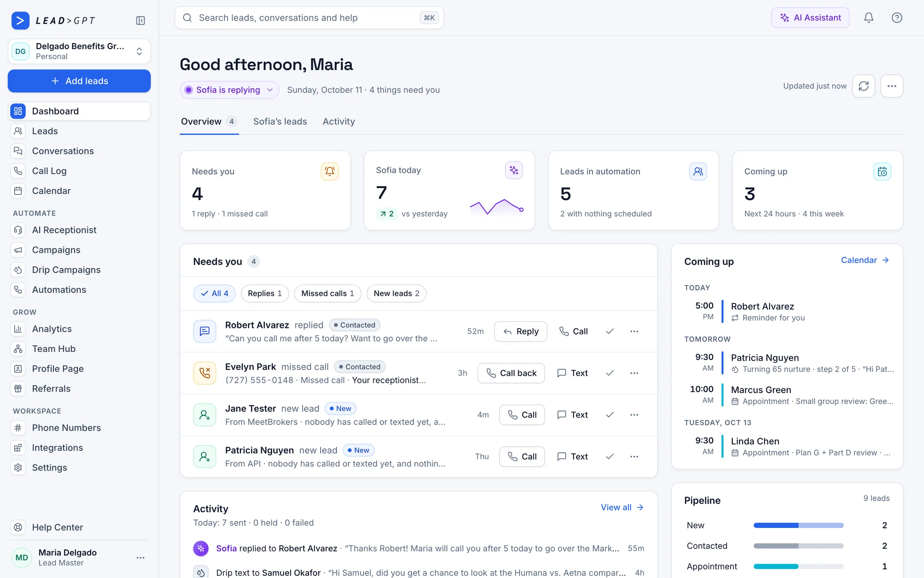Open Maria Delgado account options

[x=140, y=558]
